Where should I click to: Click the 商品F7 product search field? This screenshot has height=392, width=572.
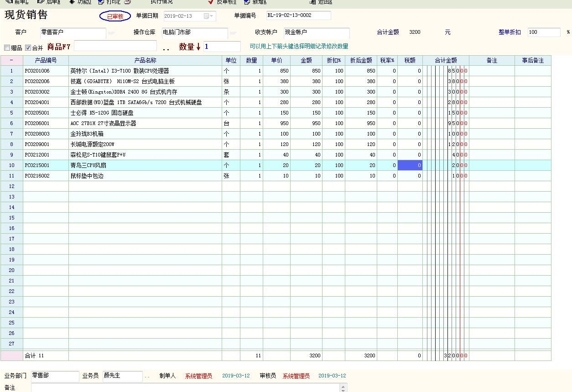pyautogui.click(x=115, y=46)
